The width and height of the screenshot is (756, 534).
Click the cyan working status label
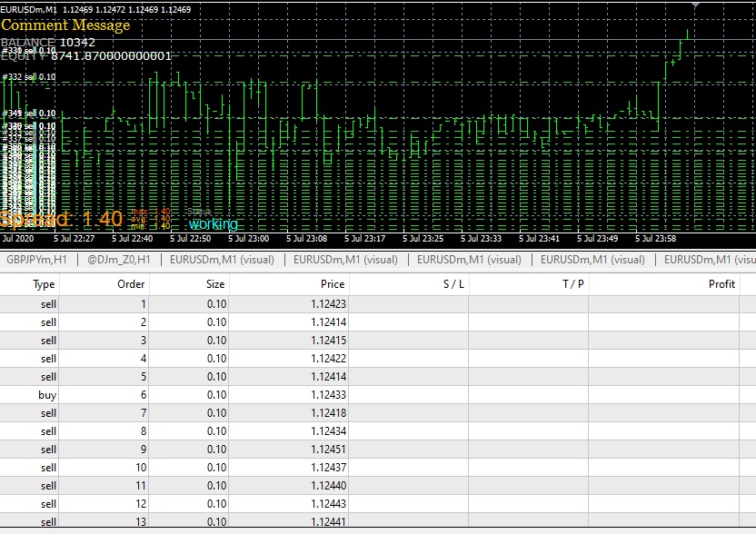click(x=214, y=224)
